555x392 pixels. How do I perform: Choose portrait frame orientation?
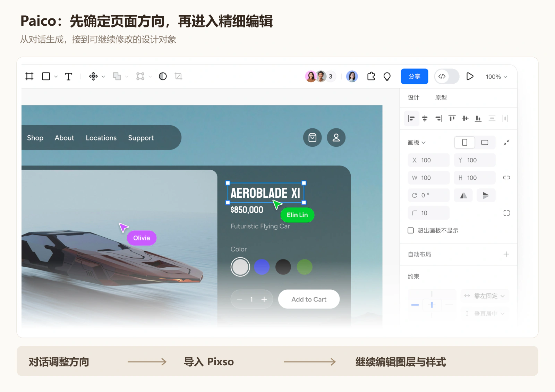pyautogui.click(x=464, y=143)
